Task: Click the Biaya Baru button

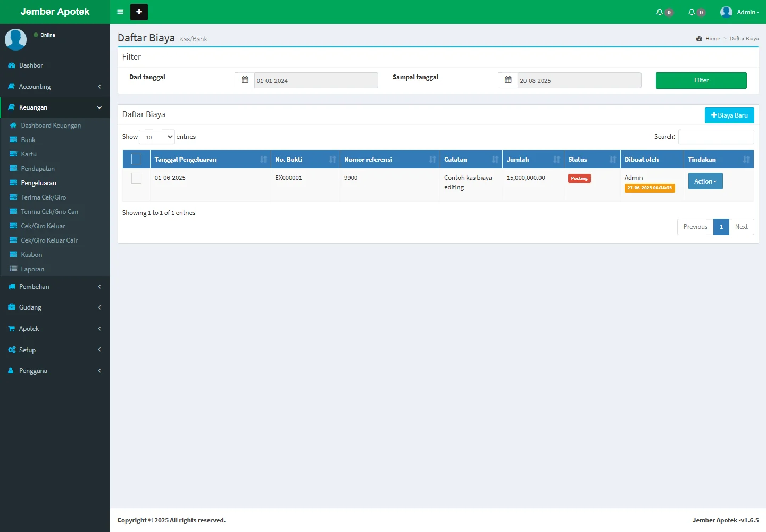Action: (729, 115)
